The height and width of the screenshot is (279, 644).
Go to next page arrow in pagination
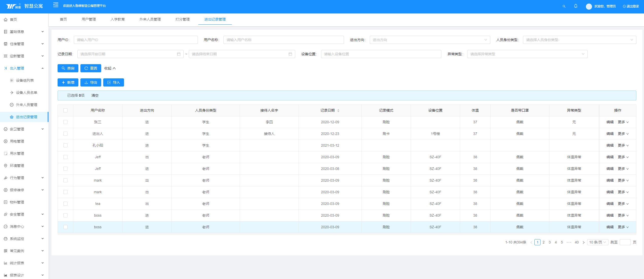(583, 242)
